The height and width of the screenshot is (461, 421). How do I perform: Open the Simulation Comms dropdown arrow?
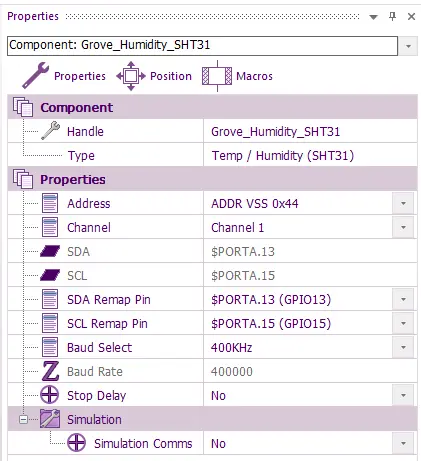coord(403,443)
